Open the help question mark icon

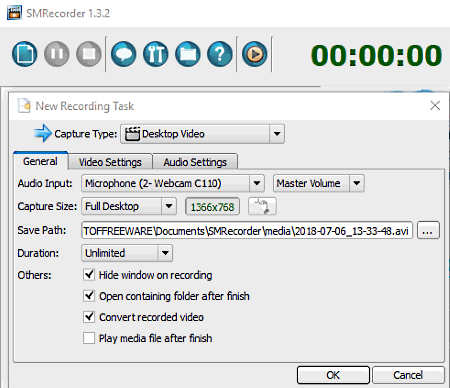[220, 54]
